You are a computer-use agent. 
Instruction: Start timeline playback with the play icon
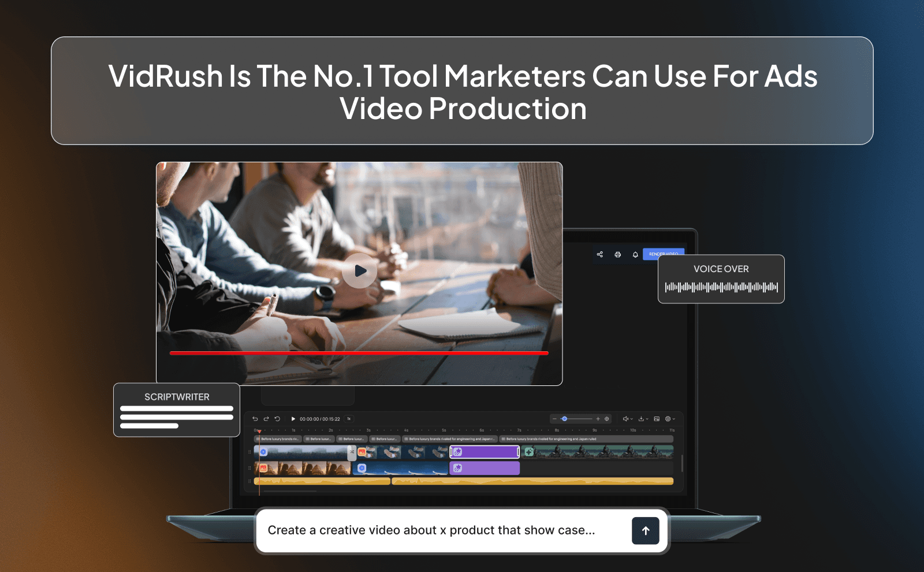(x=293, y=419)
